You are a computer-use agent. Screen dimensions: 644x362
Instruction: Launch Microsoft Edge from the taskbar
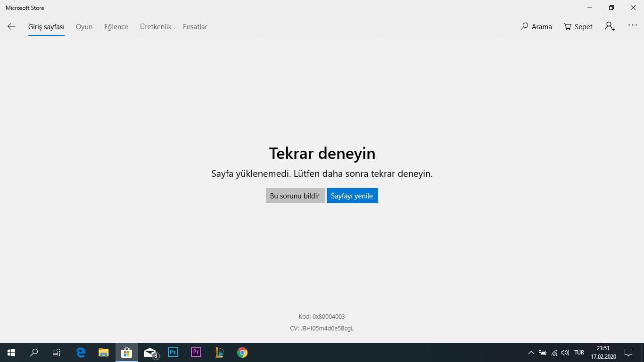[x=81, y=353]
